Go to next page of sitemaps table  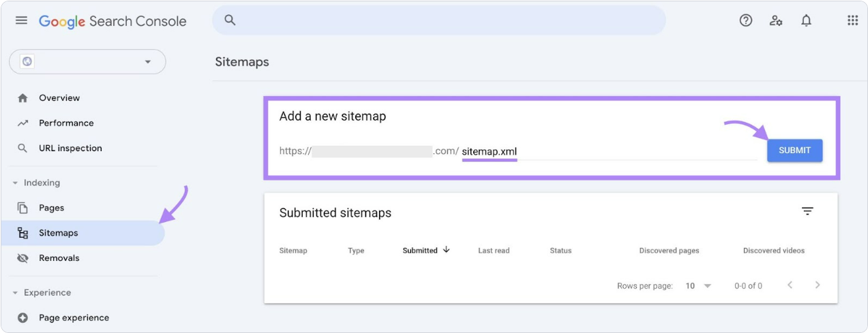tap(818, 285)
